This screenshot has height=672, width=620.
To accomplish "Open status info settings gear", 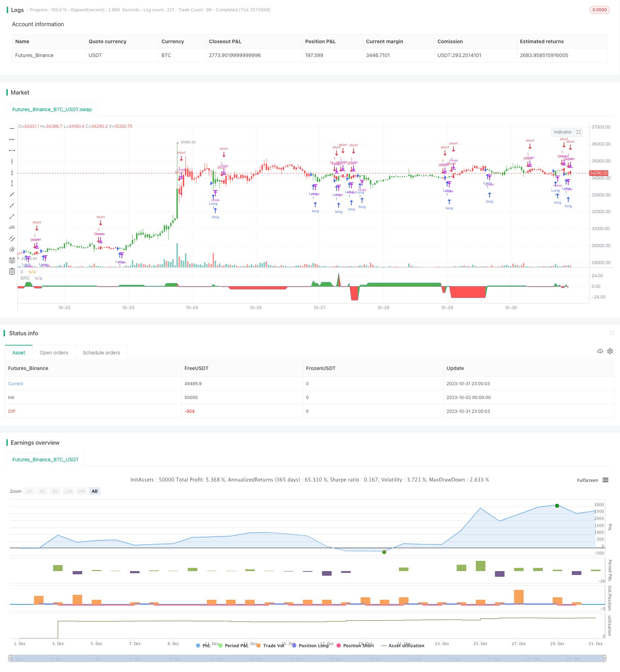I will (610, 351).
